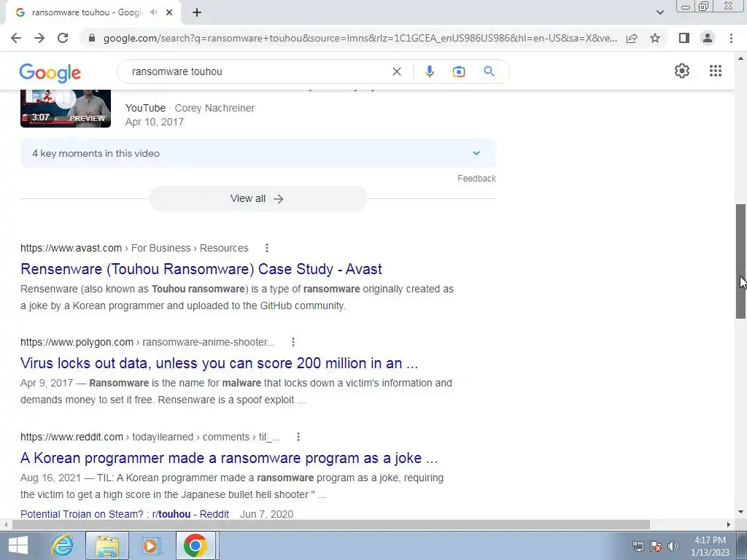Open the Chrome side panel icon
Screen dimensions: 747x560
pos(684,38)
